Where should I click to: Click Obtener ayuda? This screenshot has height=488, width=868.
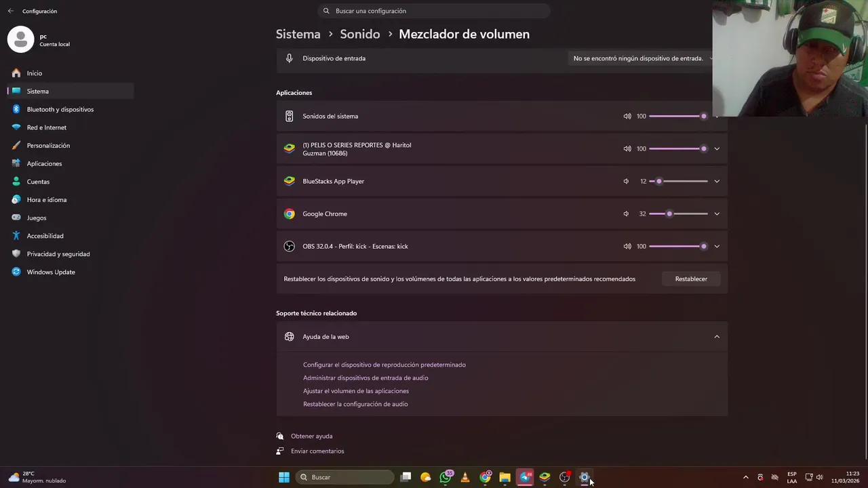[x=311, y=436]
